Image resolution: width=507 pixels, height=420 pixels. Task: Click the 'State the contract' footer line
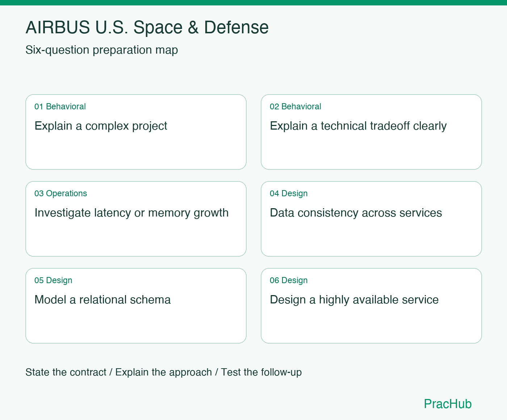[x=164, y=372]
